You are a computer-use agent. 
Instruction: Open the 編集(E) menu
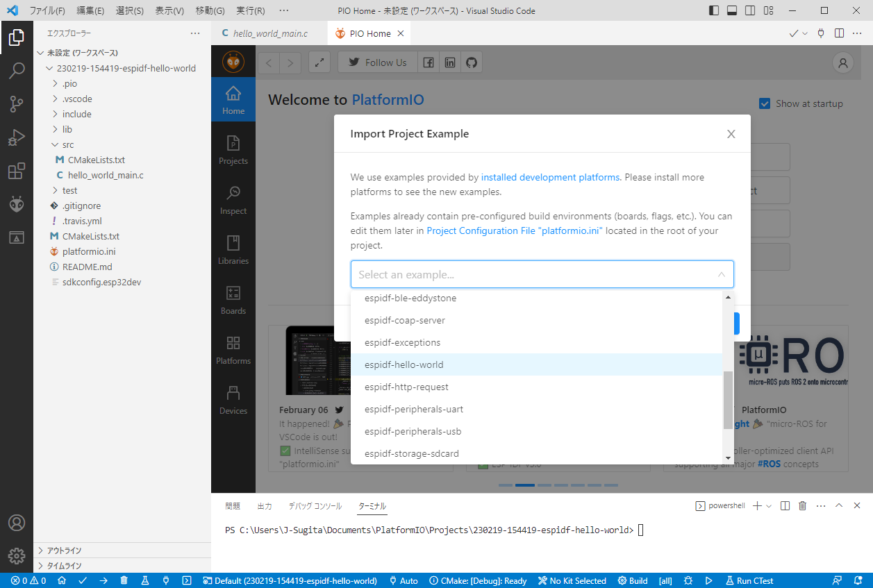[x=90, y=10]
